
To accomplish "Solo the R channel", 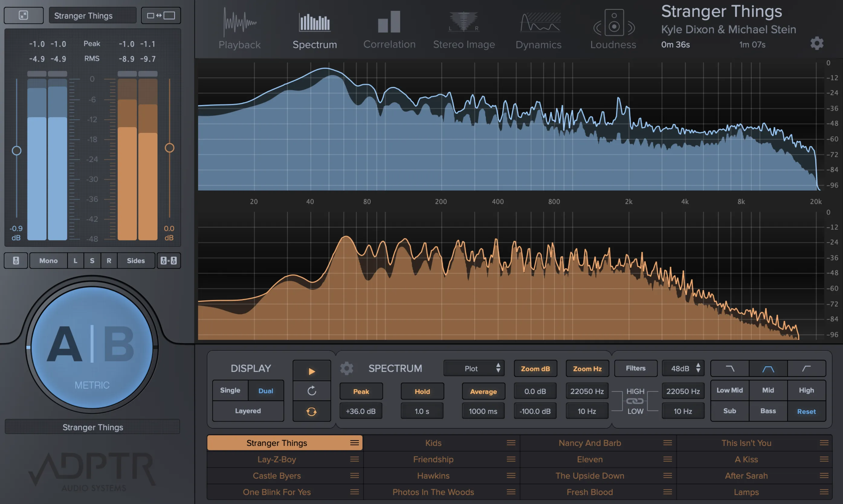I will coord(109,260).
